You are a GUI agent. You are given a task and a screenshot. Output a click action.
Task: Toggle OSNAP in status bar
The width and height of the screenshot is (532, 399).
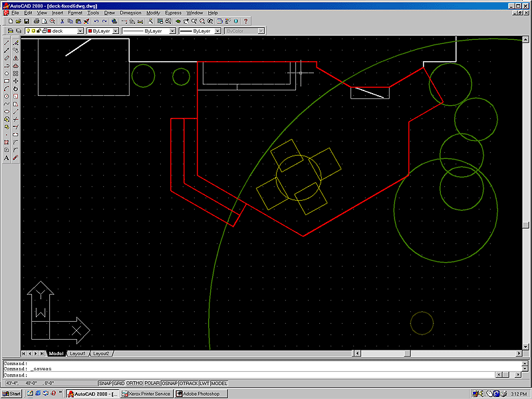tap(170, 383)
